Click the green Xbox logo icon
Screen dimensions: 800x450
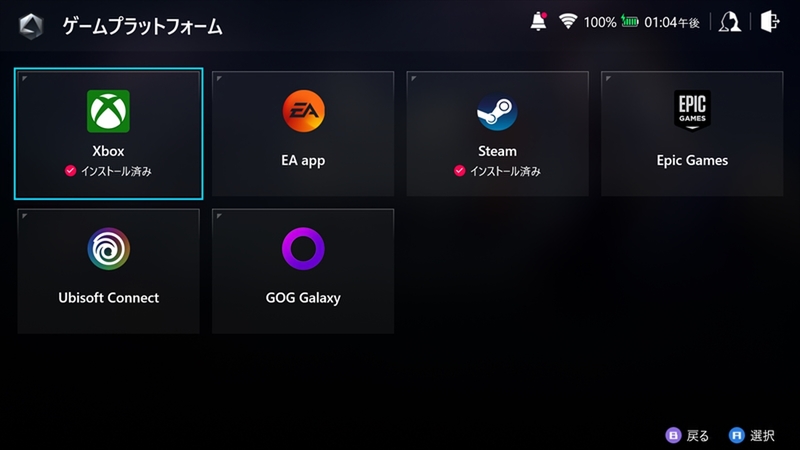click(108, 111)
